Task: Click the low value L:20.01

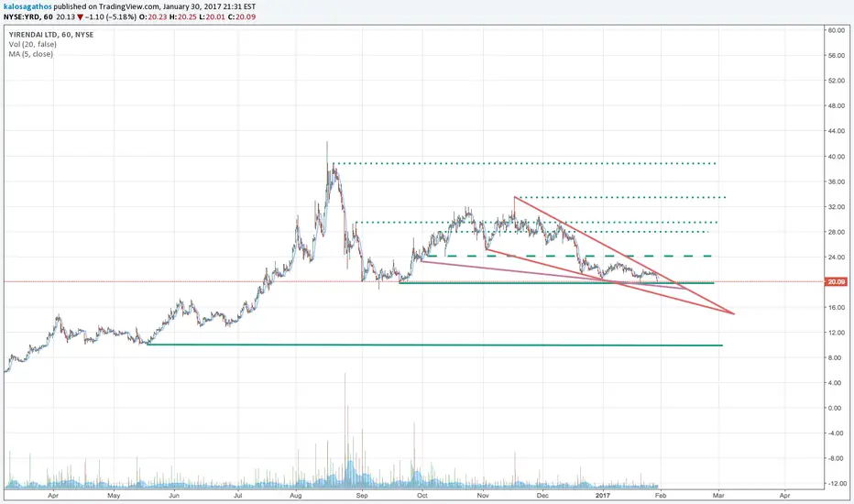Action: 212,16
